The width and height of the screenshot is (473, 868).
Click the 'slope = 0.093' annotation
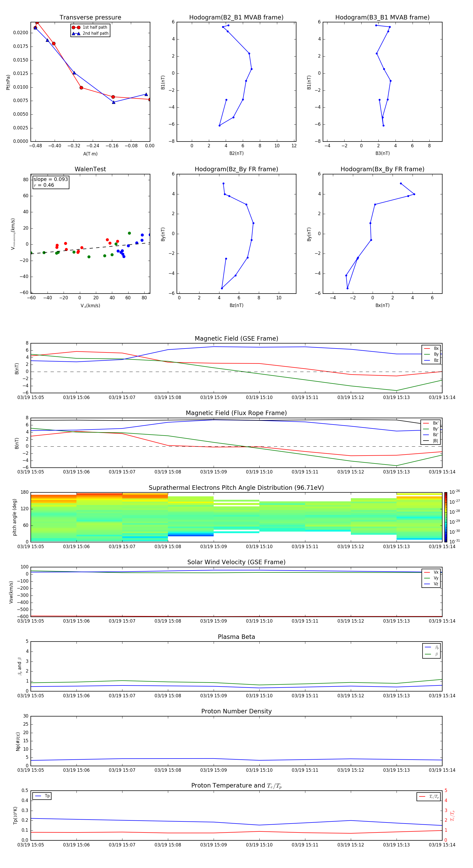[51, 179]
